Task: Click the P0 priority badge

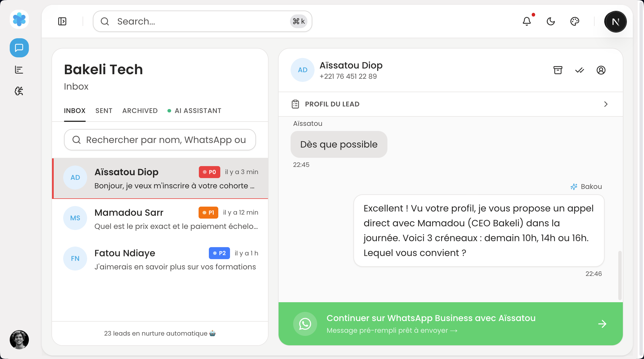Action: pyautogui.click(x=209, y=172)
